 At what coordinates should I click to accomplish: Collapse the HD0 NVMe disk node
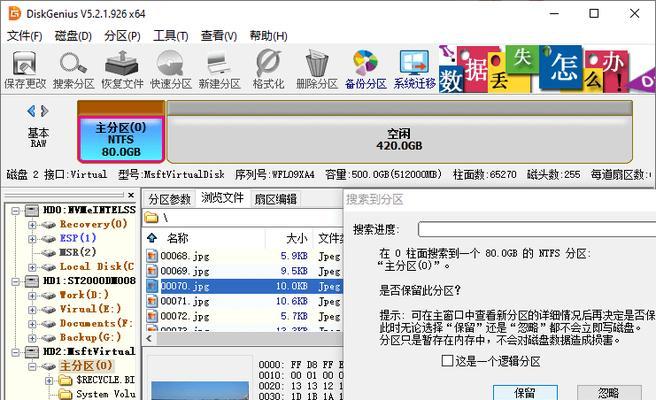(16, 210)
